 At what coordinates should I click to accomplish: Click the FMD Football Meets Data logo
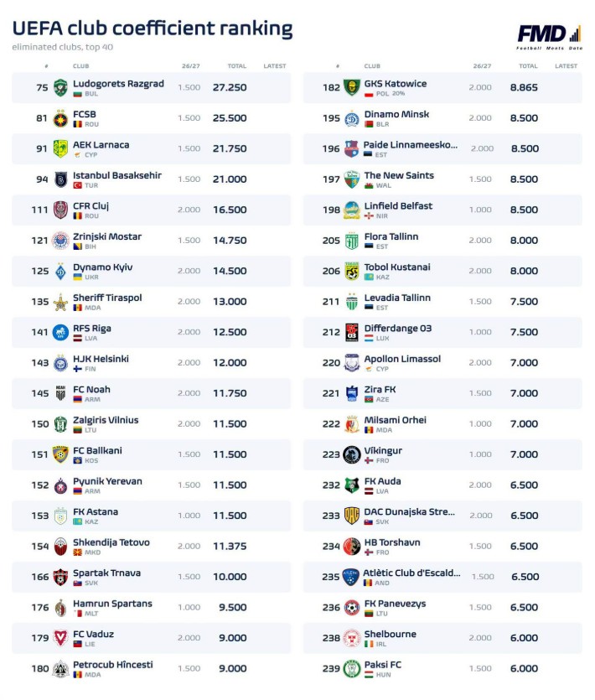pyautogui.click(x=550, y=37)
